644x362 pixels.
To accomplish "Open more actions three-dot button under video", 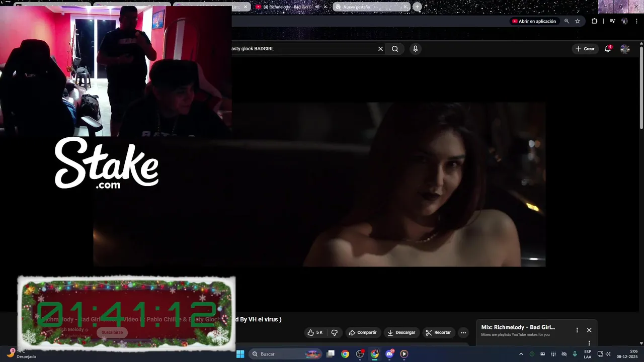I will [463, 332].
